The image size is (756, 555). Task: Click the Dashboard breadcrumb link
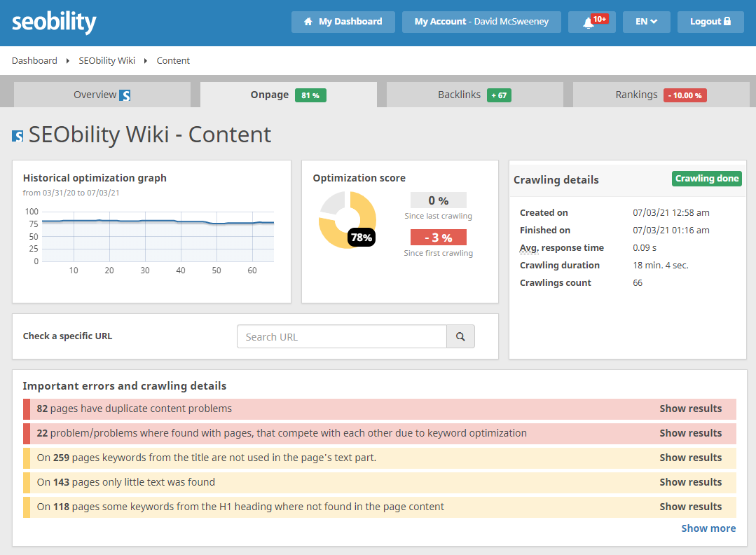tap(34, 60)
